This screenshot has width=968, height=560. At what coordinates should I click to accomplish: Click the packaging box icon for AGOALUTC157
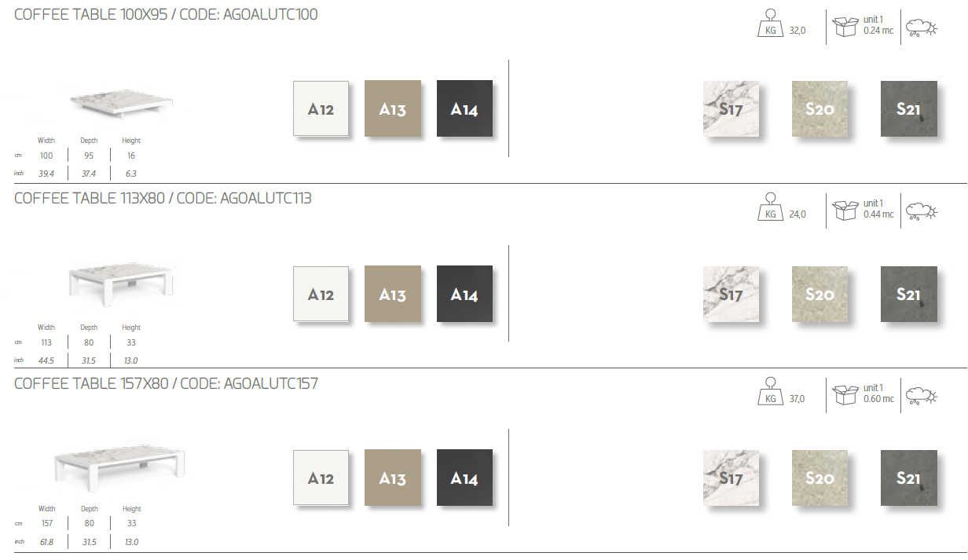[x=845, y=394]
